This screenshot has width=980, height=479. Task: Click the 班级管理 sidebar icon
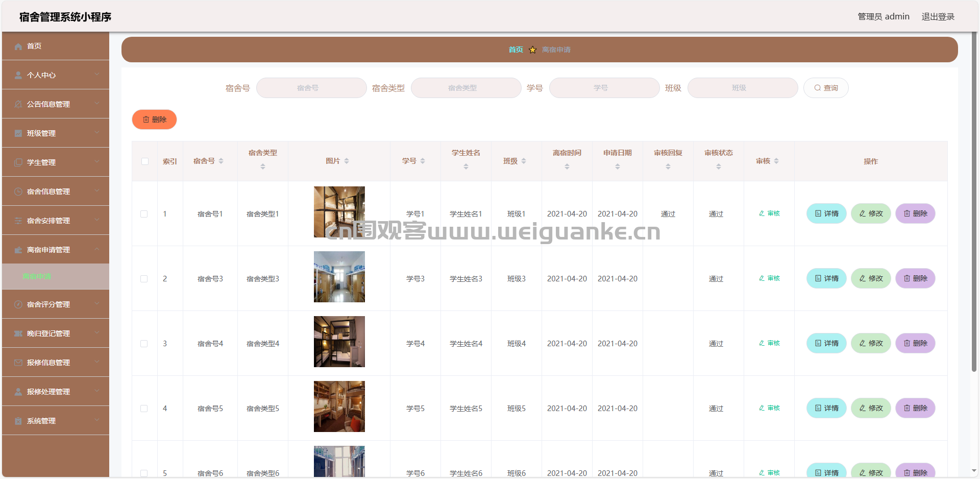(x=18, y=134)
